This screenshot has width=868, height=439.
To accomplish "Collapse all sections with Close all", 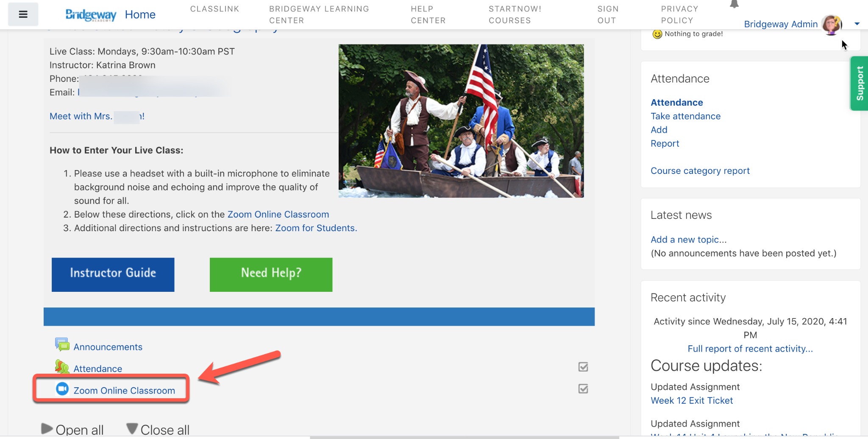I will [x=158, y=430].
